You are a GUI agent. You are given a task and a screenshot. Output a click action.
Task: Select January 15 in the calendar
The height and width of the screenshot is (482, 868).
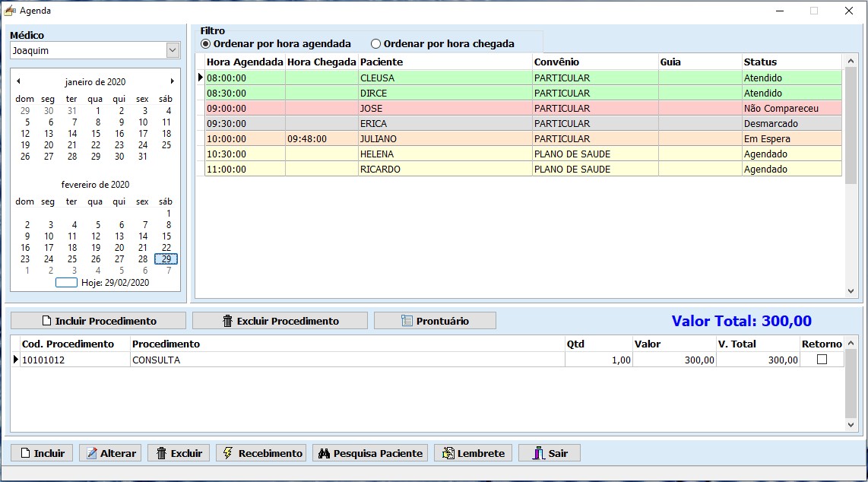[96, 133]
